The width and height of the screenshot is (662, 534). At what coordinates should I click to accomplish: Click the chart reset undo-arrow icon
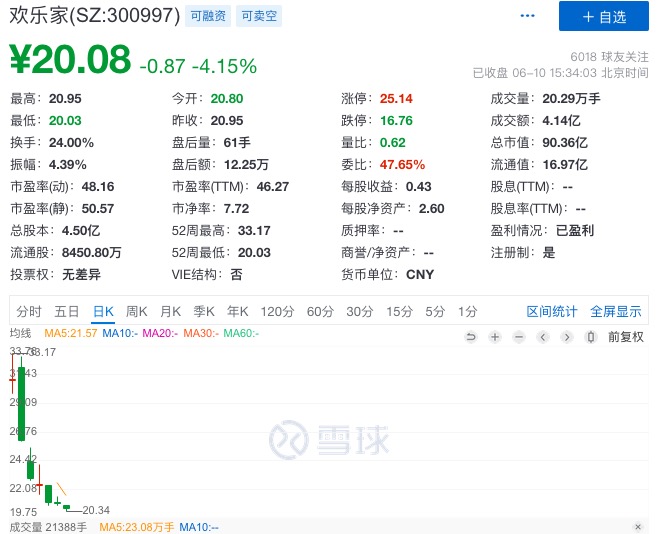coord(471,337)
